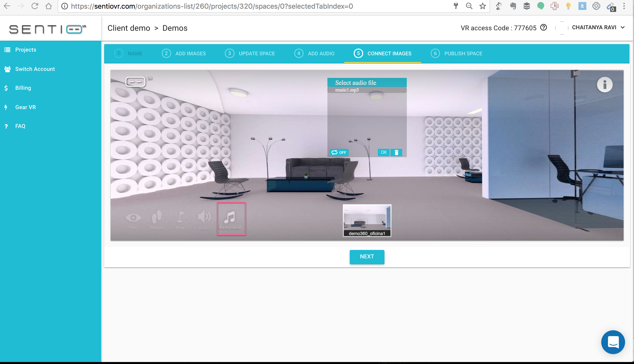
Task: Click the VR access code help icon
Action: (543, 27)
